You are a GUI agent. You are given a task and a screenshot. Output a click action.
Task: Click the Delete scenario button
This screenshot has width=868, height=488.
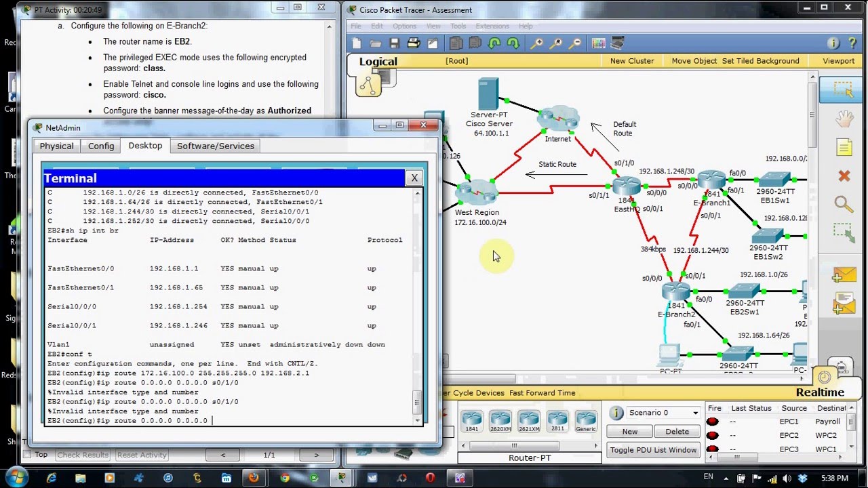677,432
